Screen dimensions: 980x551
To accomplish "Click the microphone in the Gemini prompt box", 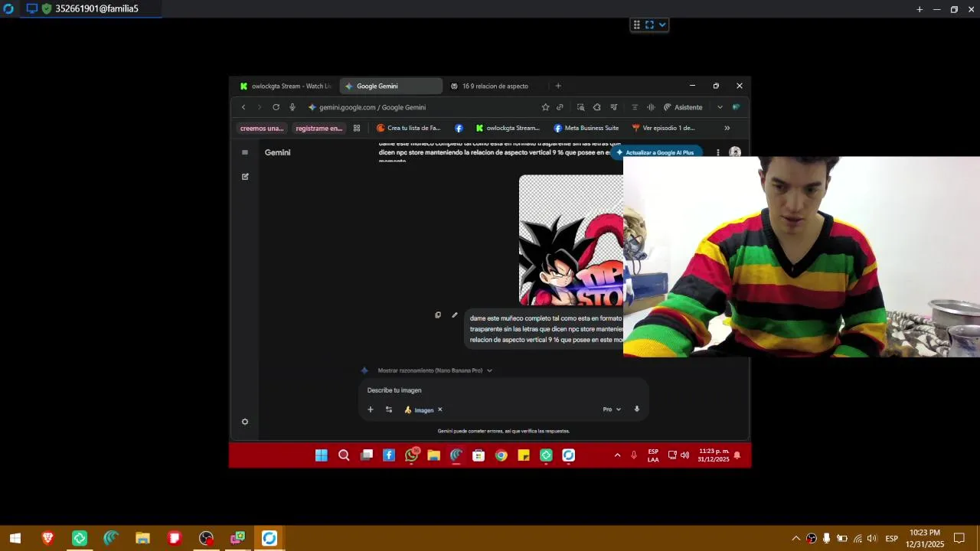I will point(636,409).
